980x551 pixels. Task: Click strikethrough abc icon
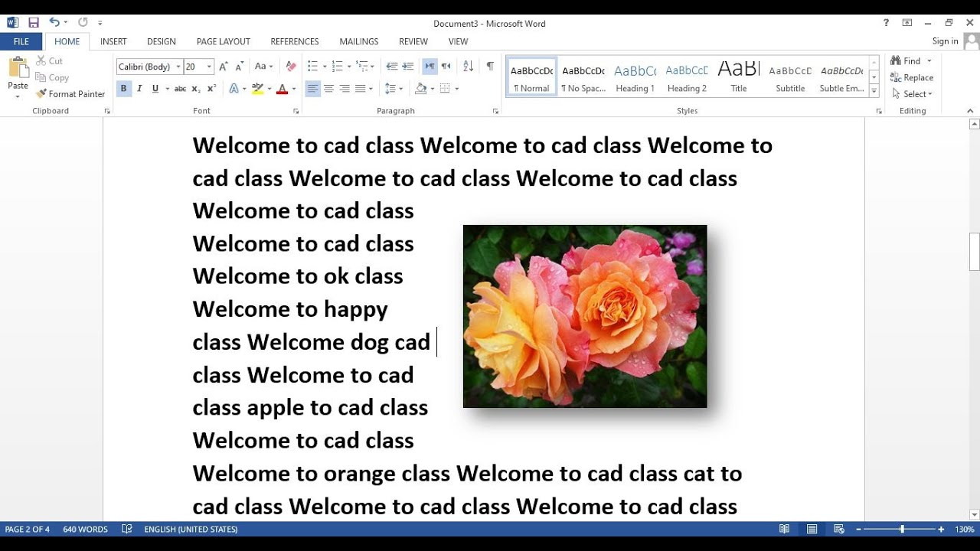180,89
